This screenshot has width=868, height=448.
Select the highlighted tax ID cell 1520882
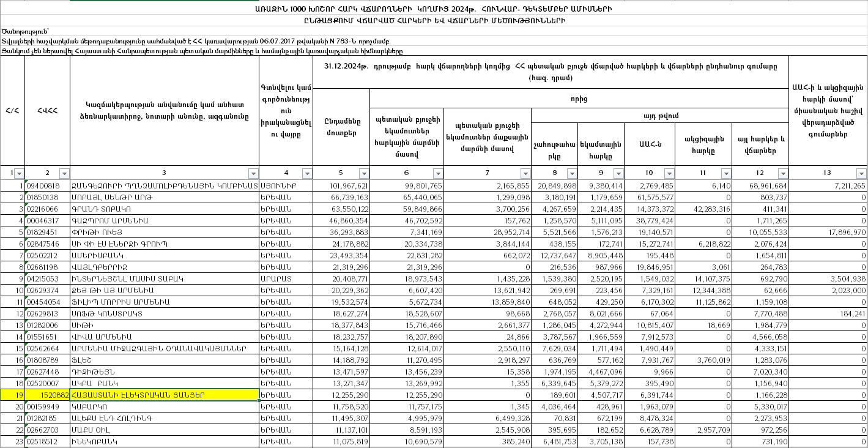click(x=48, y=395)
